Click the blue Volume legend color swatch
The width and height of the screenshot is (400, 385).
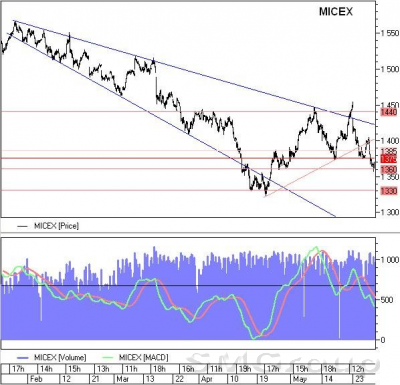point(23,358)
